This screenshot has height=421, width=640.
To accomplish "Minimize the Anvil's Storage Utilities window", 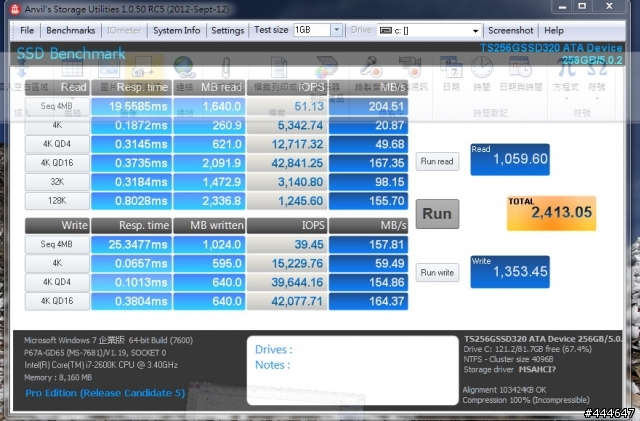I will click(x=562, y=6).
